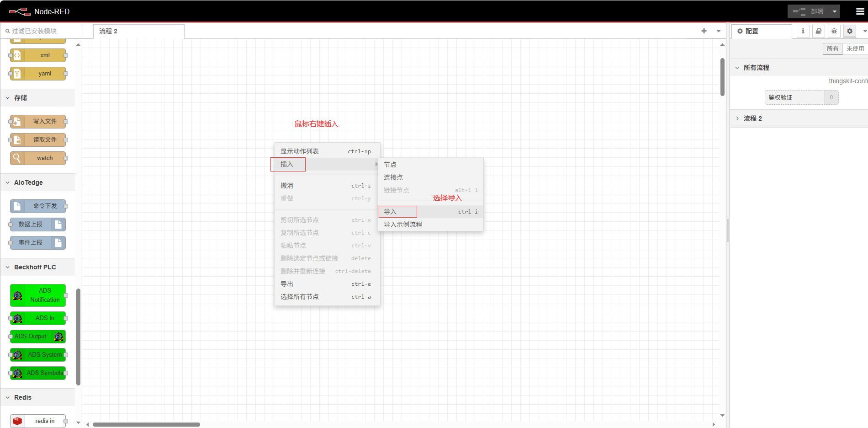Open the information sidebar tab icon

(x=803, y=31)
